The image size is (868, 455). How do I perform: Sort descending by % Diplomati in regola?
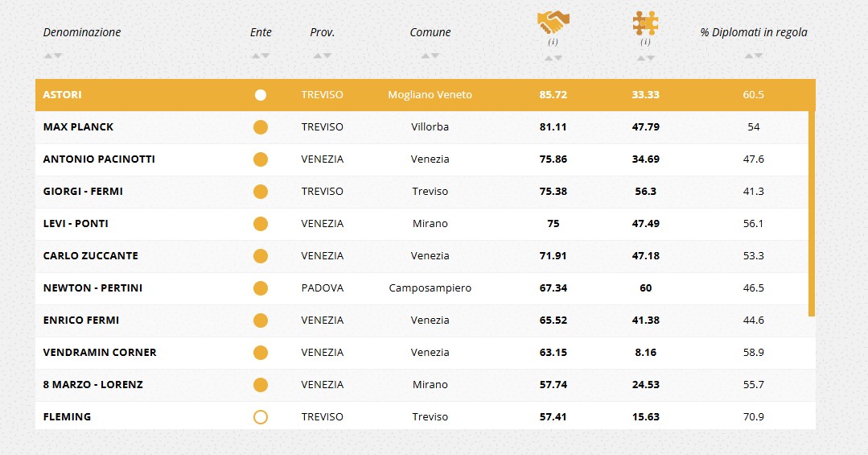759,56
